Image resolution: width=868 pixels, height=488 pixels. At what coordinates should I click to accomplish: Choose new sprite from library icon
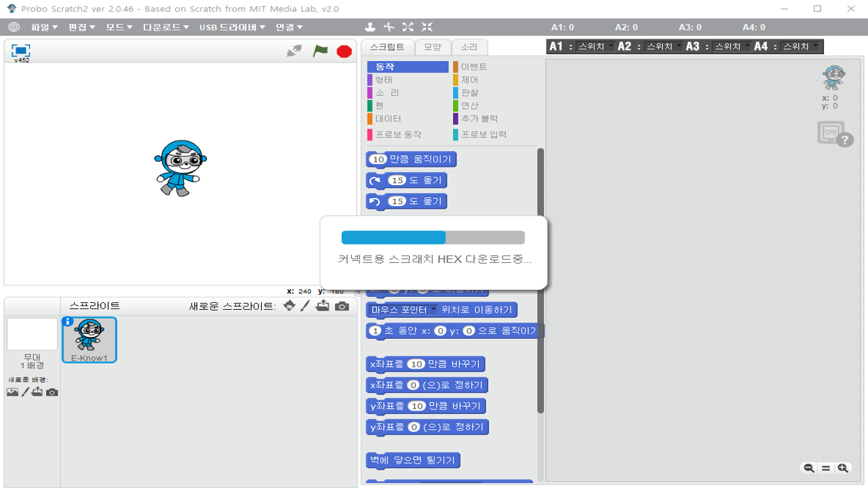290,306
